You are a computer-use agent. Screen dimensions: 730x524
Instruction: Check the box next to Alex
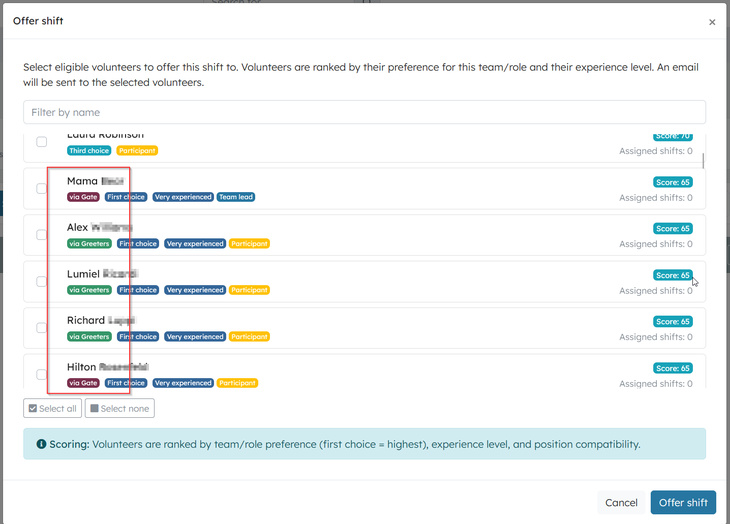coord(41,235)
